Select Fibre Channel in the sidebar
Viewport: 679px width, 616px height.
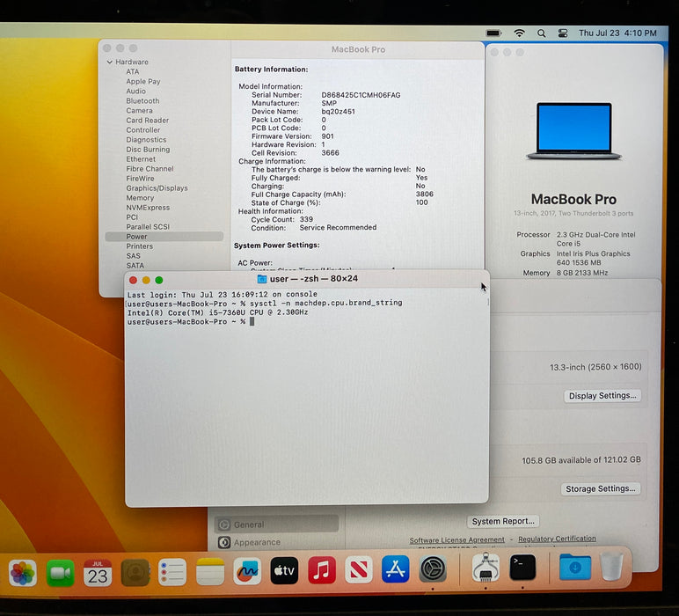tap(150, 168)
